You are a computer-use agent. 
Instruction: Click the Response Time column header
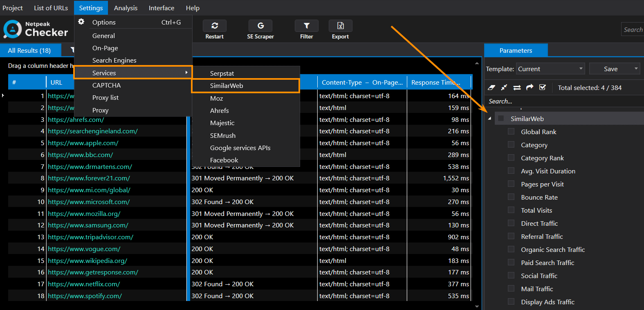point(439,82)
